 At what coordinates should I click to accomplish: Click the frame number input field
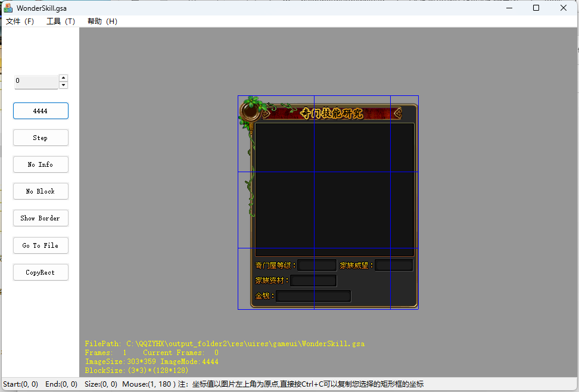coord(36,81)
